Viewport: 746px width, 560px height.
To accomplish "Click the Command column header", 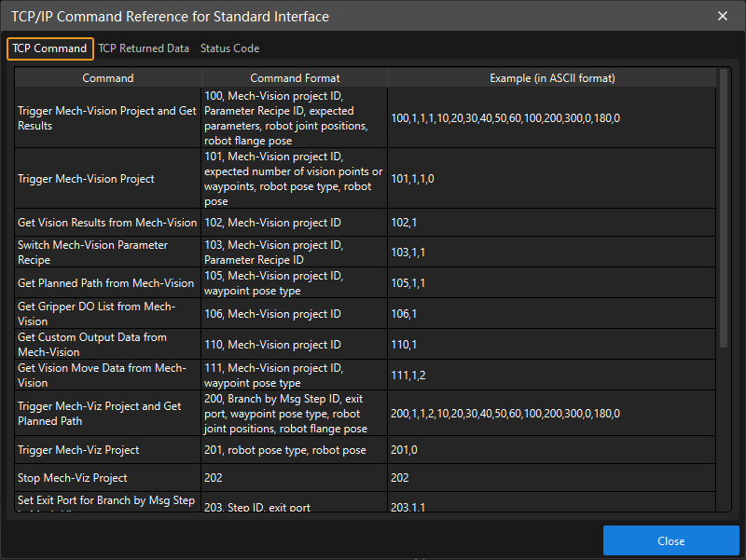I will tap(108, 78).
